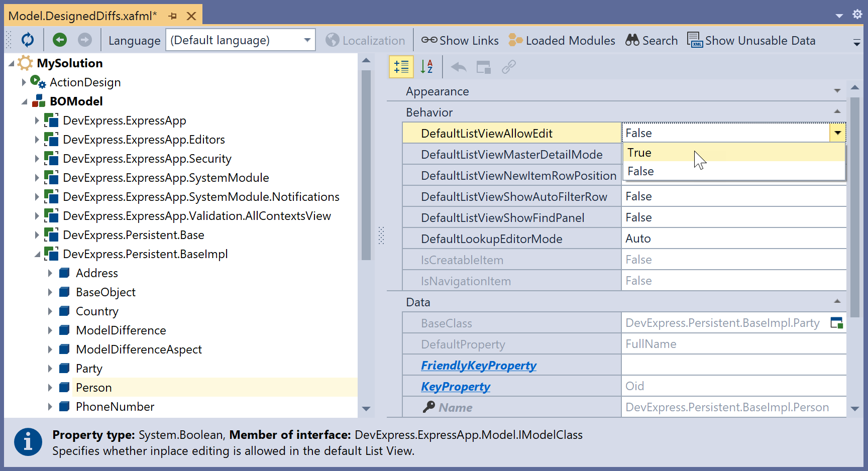Click the KeyProperty link
868x471 pixels.
[455, 387]
